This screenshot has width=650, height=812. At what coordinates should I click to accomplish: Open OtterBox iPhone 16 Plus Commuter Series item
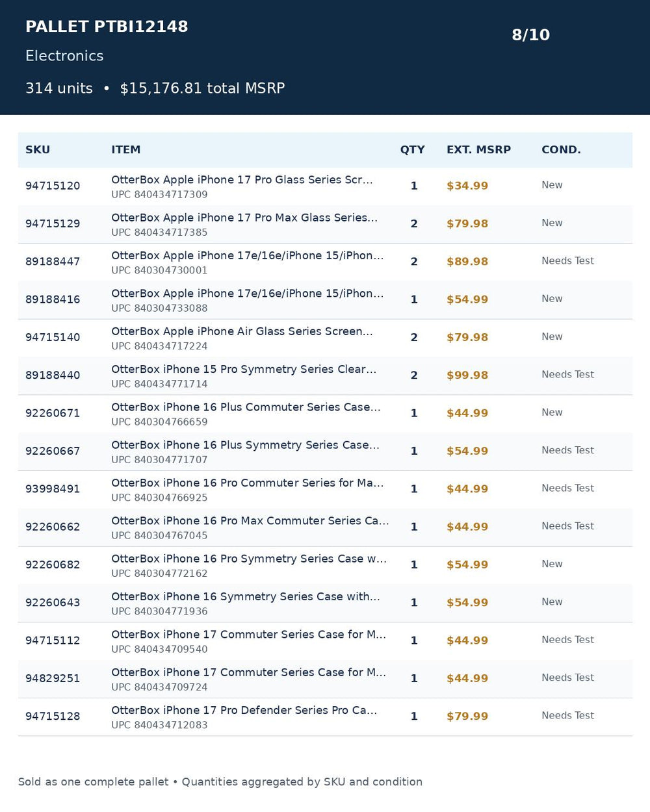[246, 407]
